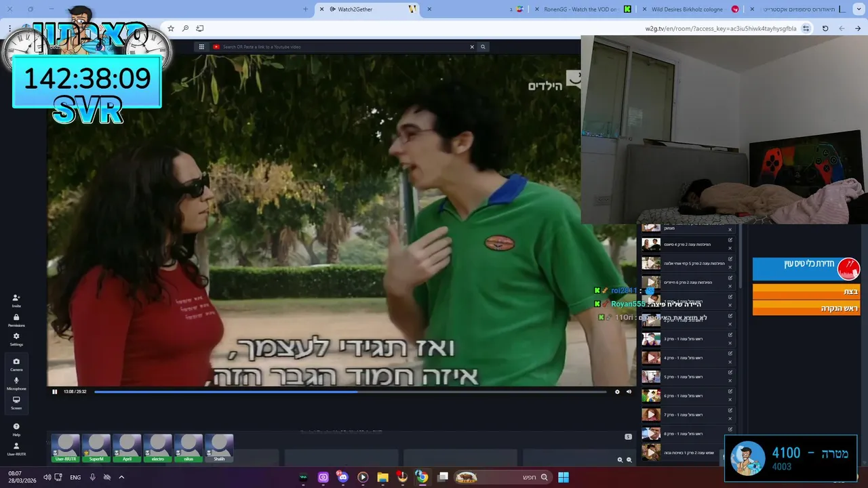Play playlist item ראש גדול עונה 1 - פרק 4
The height and width of the screenshot is (488, 868).
click(x=651, y=358)
